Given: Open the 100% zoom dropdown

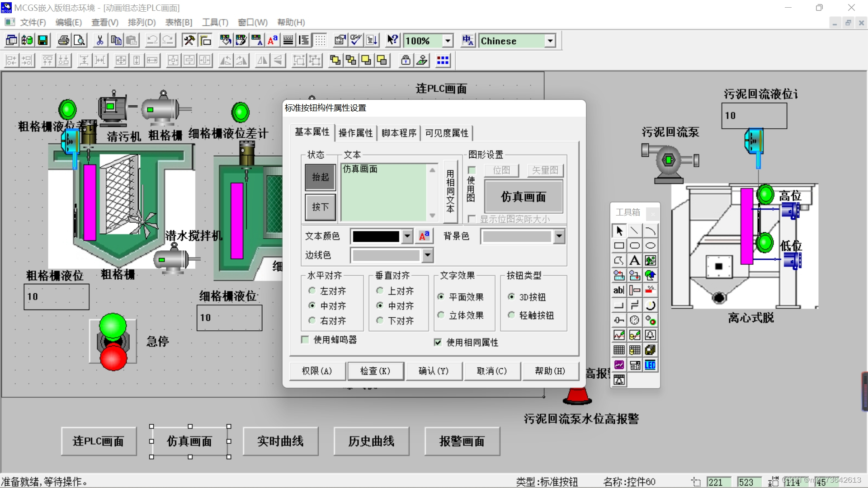Looking at the screenshot, I should tap(448, 41).
